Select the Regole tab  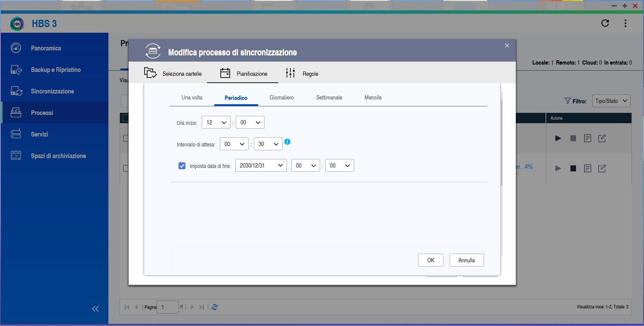(x=302, y=74)
